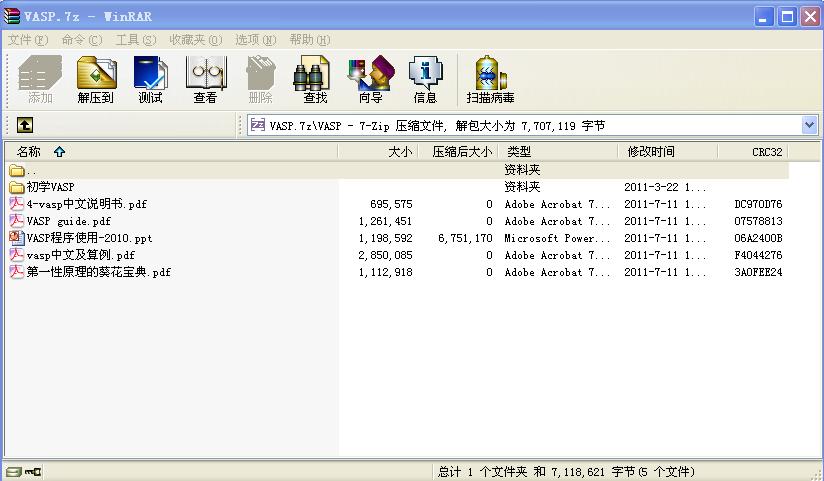
Task: Open the 选项(N) menu
Action: [255, 39]
